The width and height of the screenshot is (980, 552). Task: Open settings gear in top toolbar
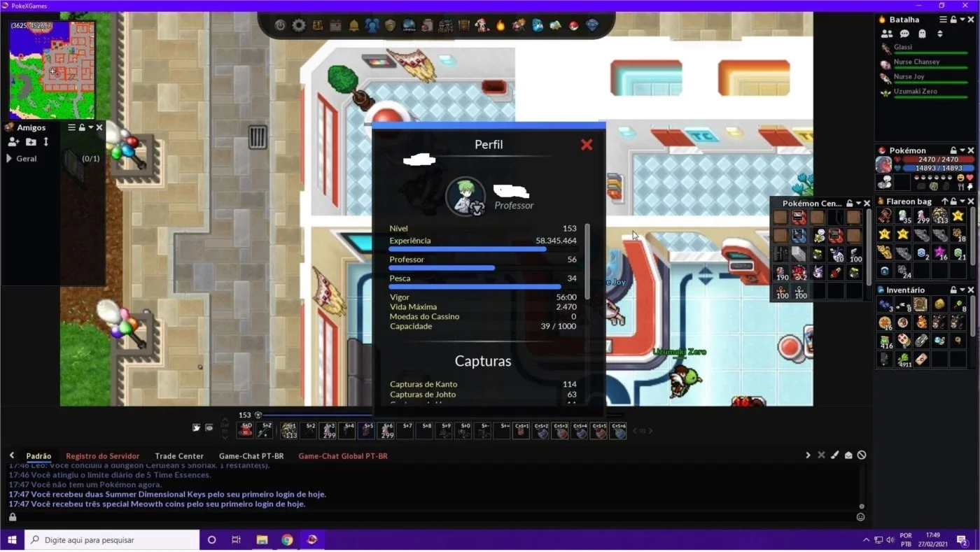299,25
